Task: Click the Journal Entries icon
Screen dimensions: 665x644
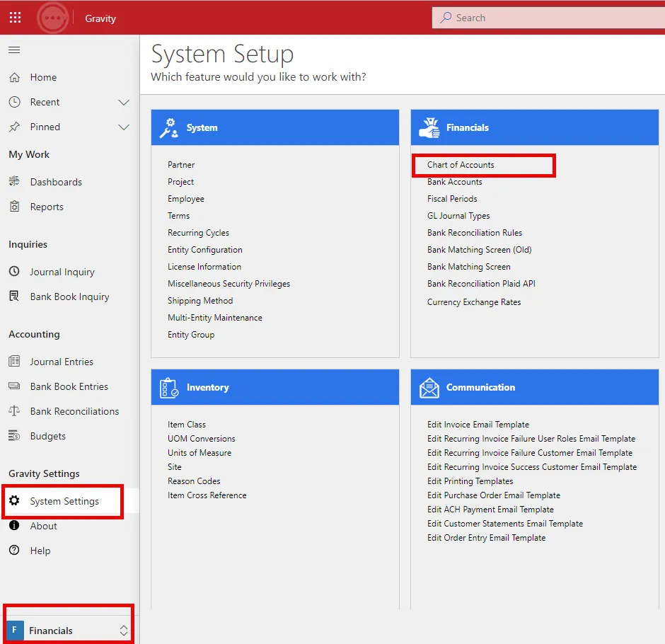Action: tap(14, 362)
